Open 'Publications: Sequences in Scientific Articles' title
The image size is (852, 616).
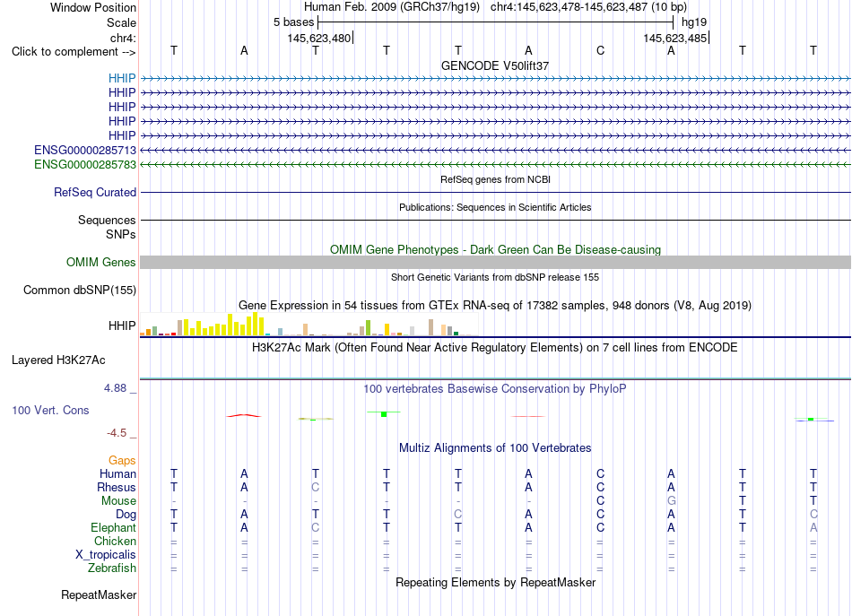click(495, 207)
